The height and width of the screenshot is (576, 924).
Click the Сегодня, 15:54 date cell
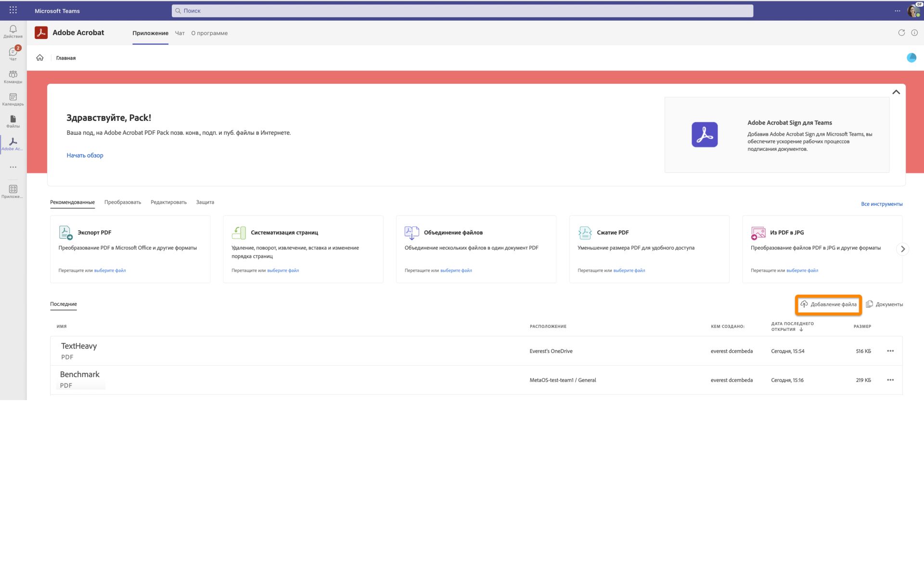point(787,351)
